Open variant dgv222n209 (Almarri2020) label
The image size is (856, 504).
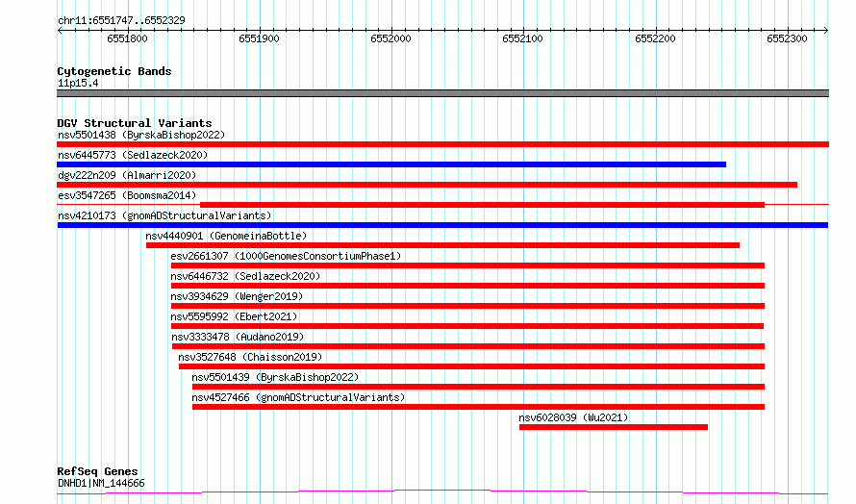127,175
